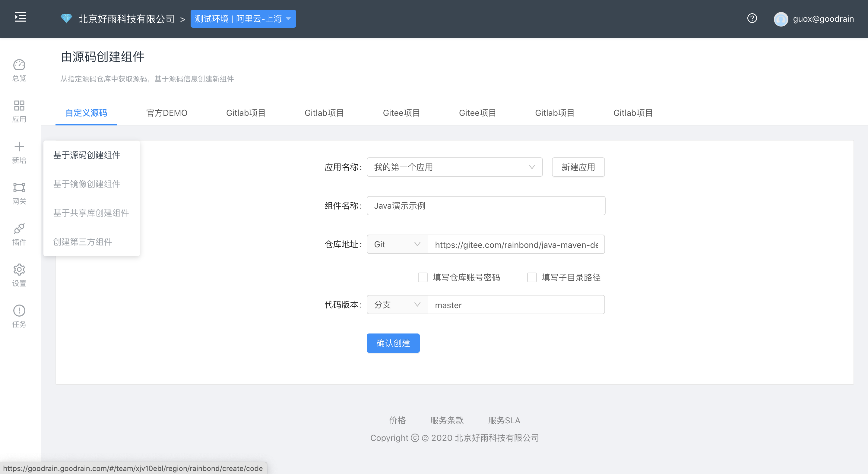Viewport: 868px width, 474px height.
Task: Open the 分支 branch type dropdown
Action: click(x=397, y=304)
